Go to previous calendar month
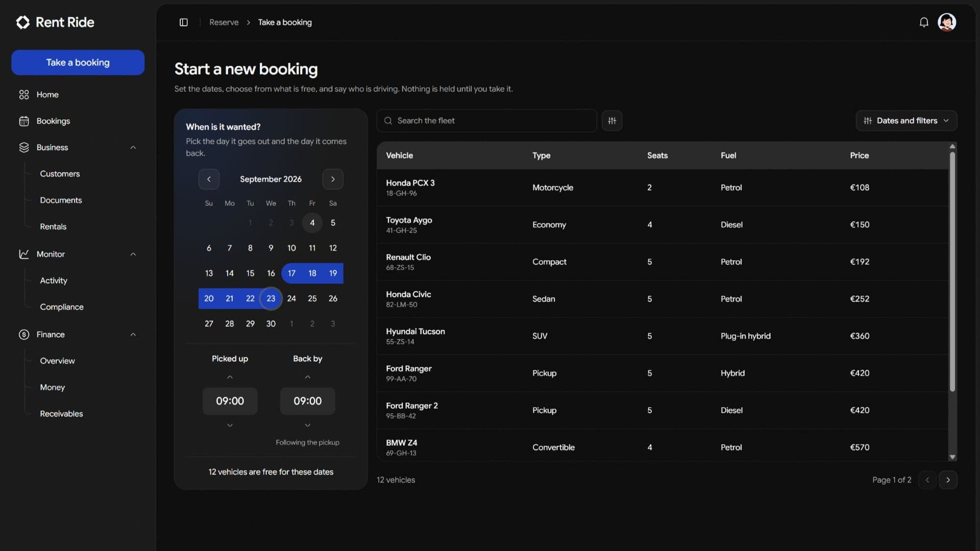 [209, 179]
